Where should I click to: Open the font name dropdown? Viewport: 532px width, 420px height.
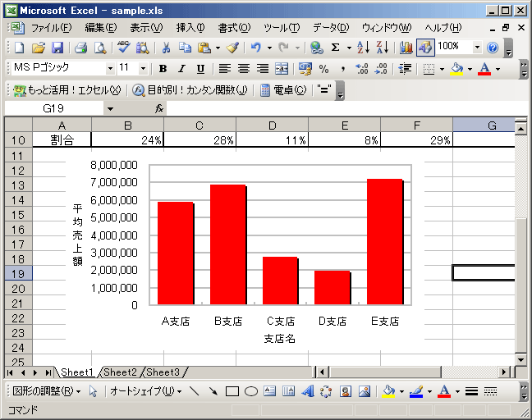(x=110, y=69)
